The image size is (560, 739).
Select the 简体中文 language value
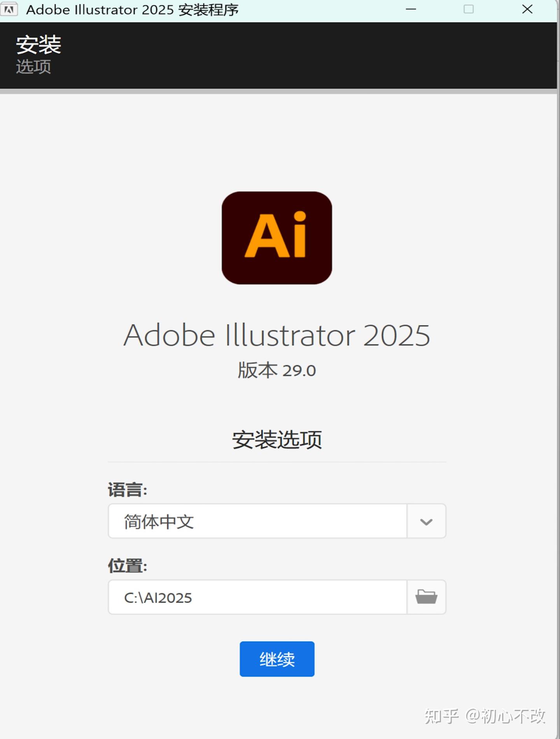click(x=157, y=521)
